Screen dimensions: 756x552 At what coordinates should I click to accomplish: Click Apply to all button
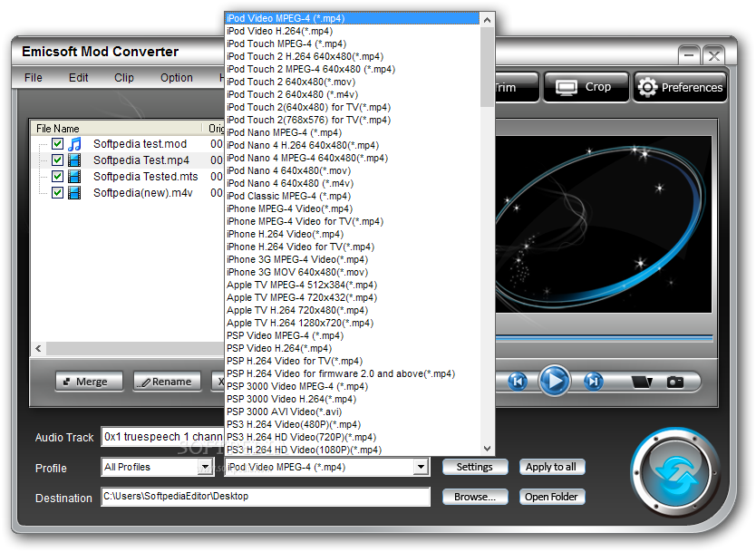(x=551, y=467)
